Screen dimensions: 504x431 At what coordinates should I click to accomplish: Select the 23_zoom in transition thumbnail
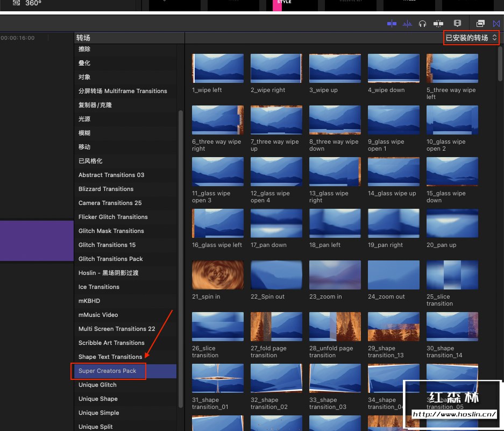(335, 275)
